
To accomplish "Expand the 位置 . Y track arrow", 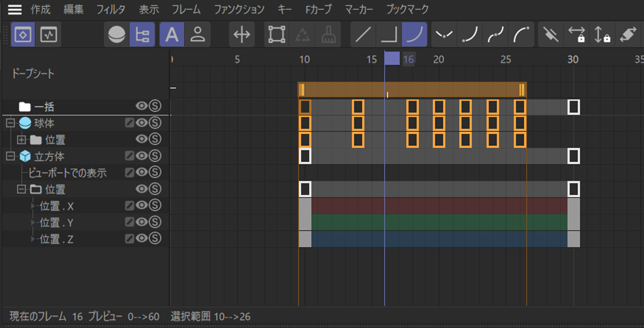I will click(33, 223).
